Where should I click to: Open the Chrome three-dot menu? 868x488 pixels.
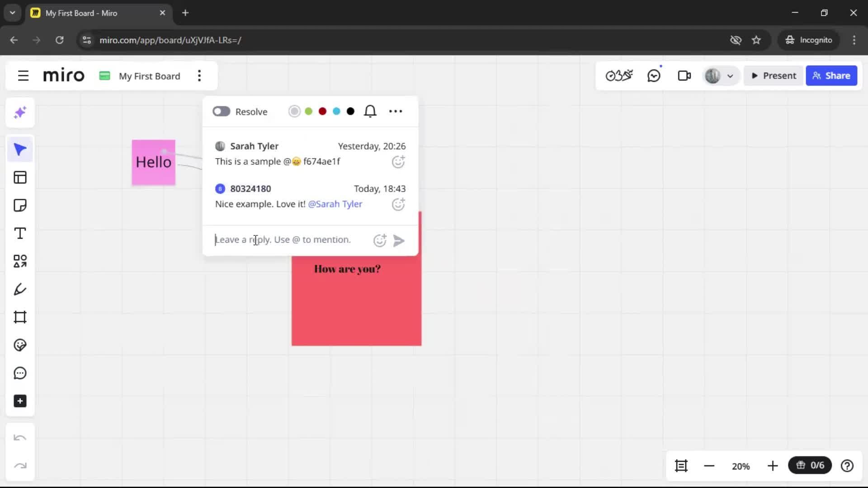tap(854, 40)
